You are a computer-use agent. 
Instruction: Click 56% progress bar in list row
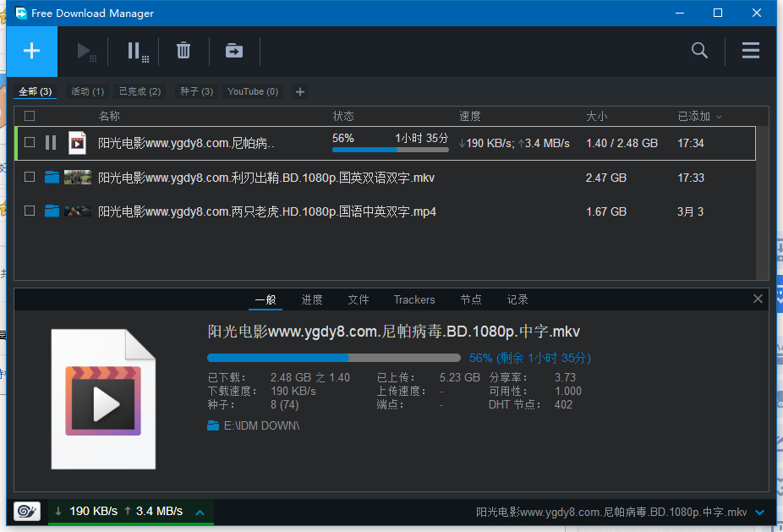click(x=390, y=150)
